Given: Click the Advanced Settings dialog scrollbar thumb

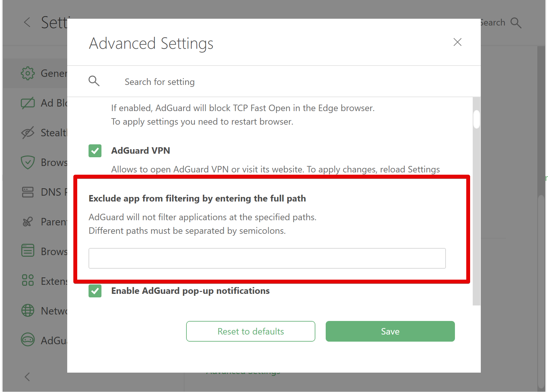Looking at the screenshot, I should coord(476,119).
